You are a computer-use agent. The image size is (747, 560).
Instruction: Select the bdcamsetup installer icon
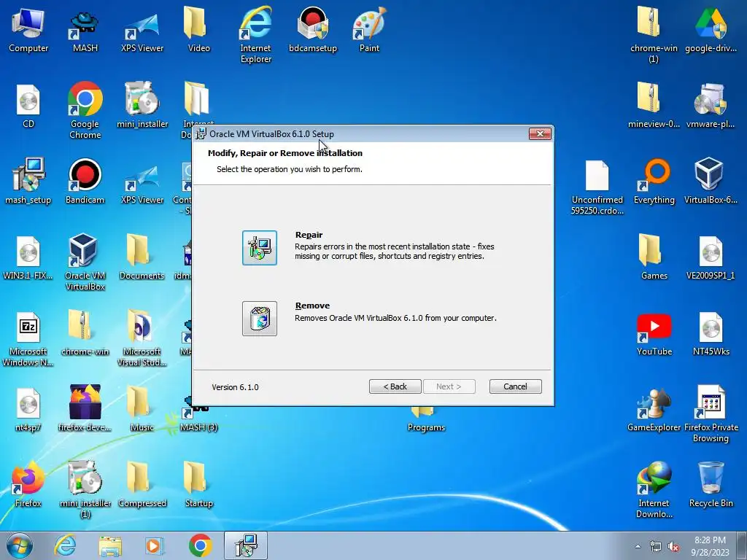click(312, 30)
